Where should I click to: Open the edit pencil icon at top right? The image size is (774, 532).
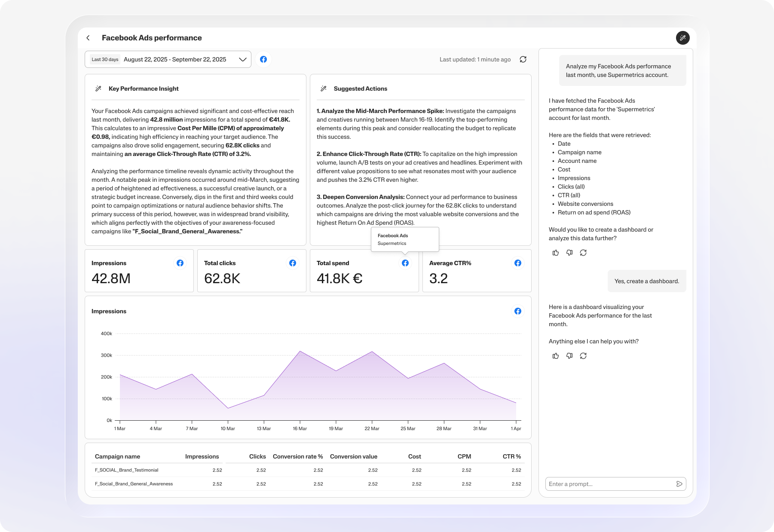[x=683, y=38]
